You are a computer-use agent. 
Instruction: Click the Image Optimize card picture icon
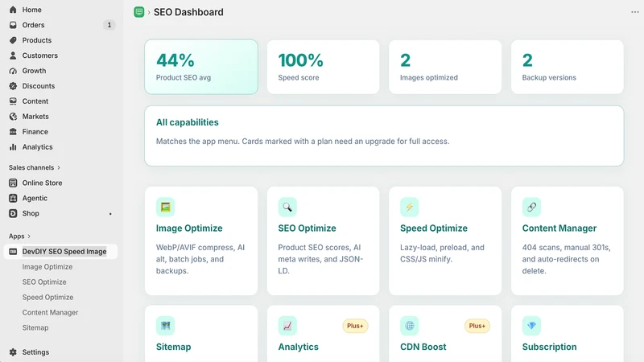point(166,207)
